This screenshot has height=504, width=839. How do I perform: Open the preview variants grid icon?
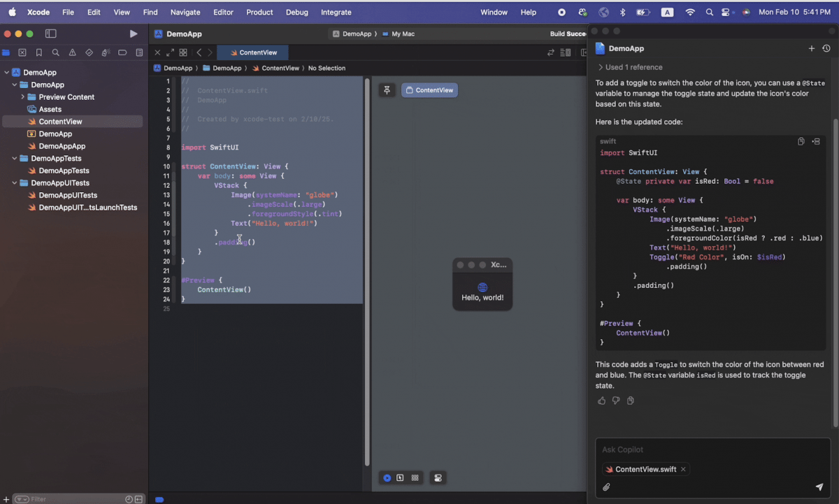coord(415,477)
